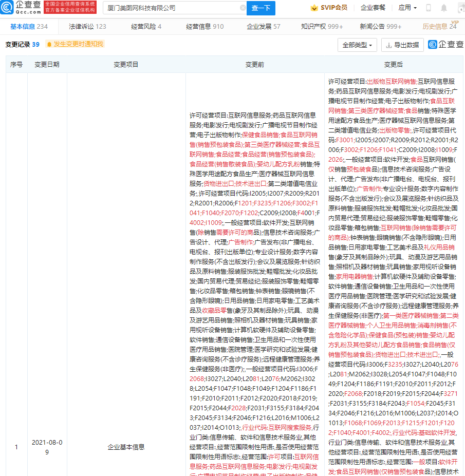465x476 pixels.
Task: Open the 应用 dropdown menu
Action: coord(407,8)
